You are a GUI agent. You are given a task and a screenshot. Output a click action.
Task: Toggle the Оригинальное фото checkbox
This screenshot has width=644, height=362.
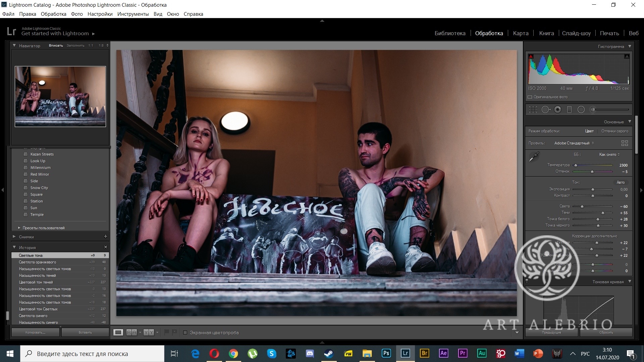pos(530,97)
